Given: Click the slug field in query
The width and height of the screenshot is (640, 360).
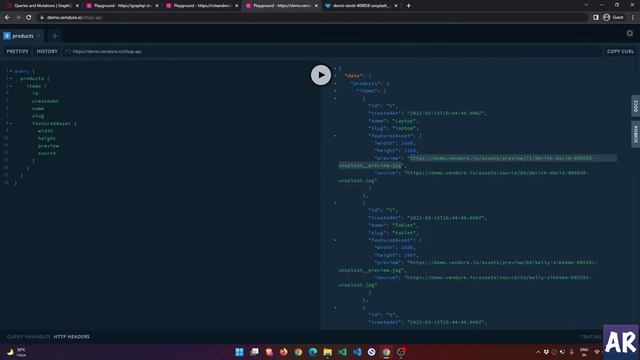Looking at the screenshot, I should (38, 116).
